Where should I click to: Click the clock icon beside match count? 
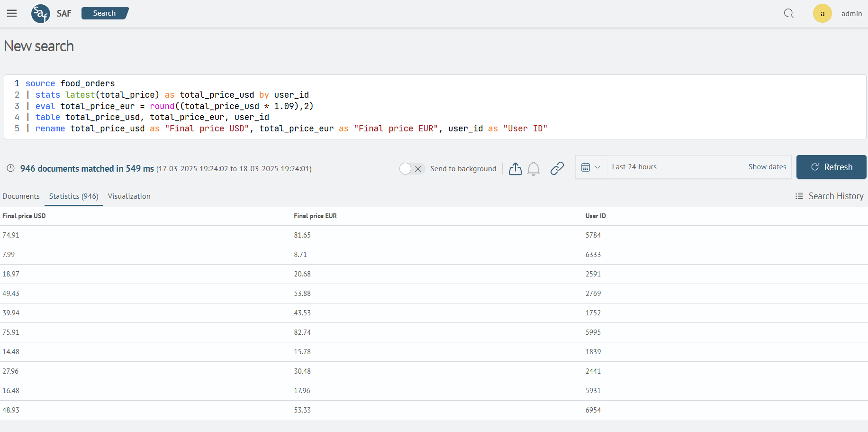(10, 168)
